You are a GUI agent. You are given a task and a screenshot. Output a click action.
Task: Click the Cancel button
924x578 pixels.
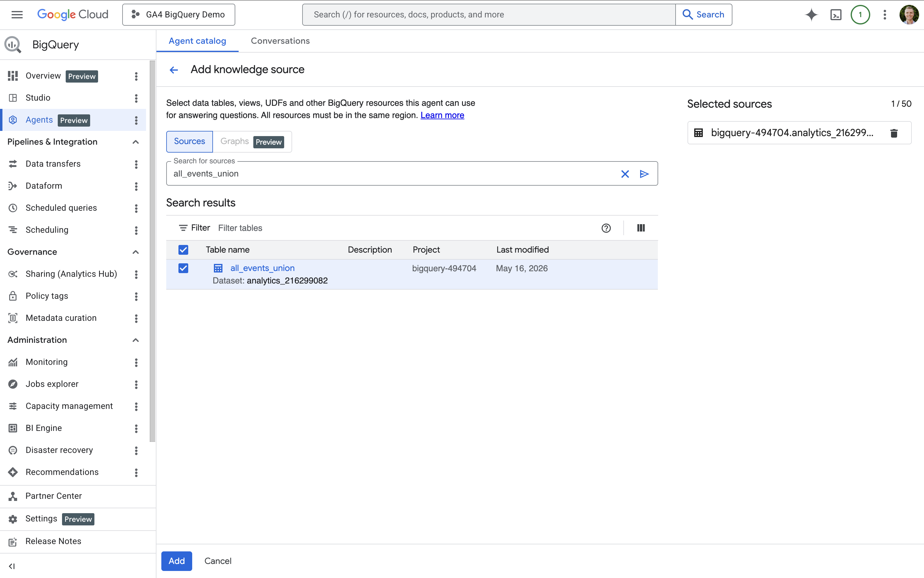[218, 561]
